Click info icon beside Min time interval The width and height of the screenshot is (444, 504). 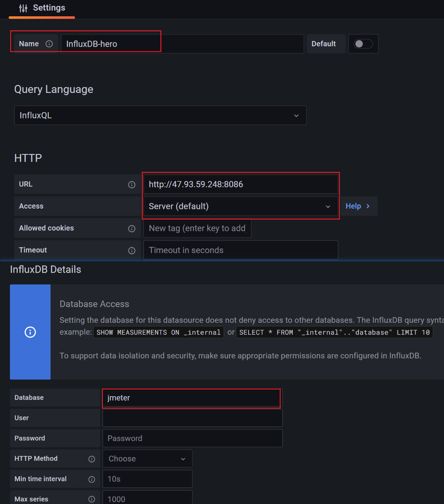point(92,479)
